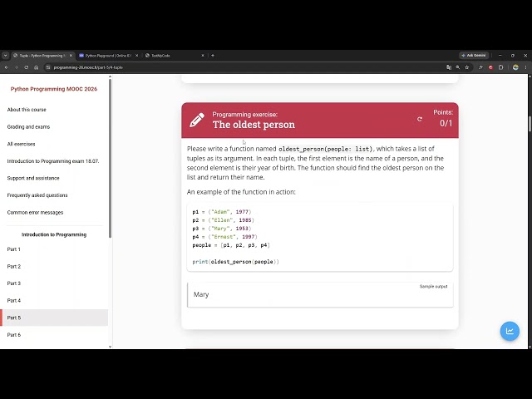Open Python Programming MOOC 2026 home link

pyautogui.click(x=54, y=89)
